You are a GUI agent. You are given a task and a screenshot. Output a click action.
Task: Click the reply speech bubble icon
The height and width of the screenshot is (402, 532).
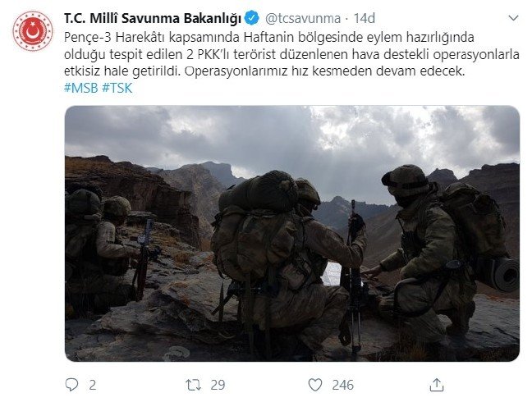point(71,385)
